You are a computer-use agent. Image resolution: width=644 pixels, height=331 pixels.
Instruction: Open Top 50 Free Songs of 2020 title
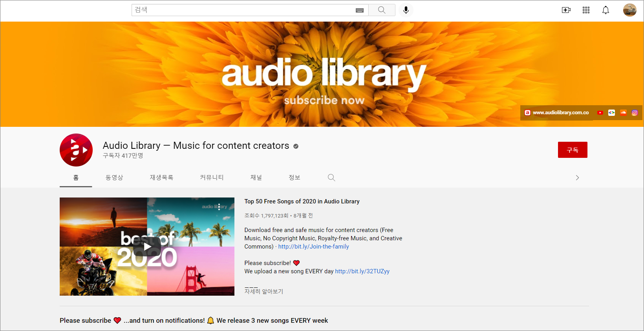(302, 201)
